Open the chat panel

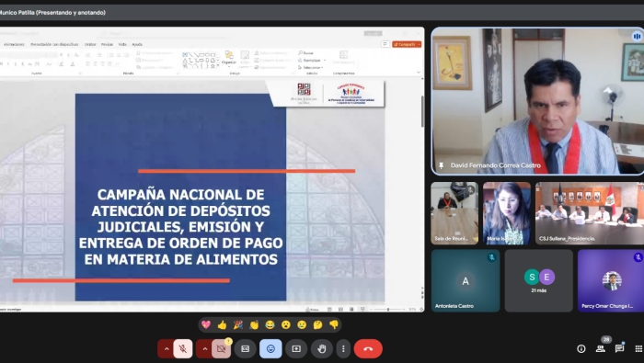[x=619, y=348]
